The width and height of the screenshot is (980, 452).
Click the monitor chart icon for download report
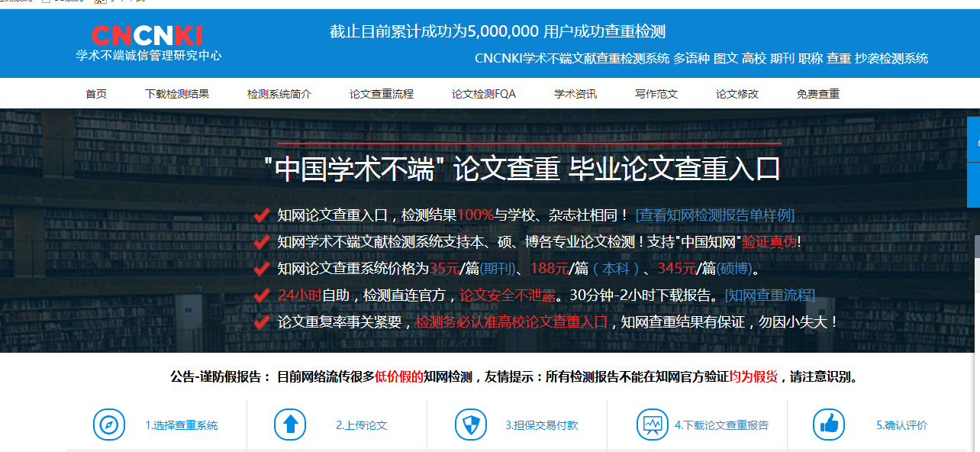[653, 425]
